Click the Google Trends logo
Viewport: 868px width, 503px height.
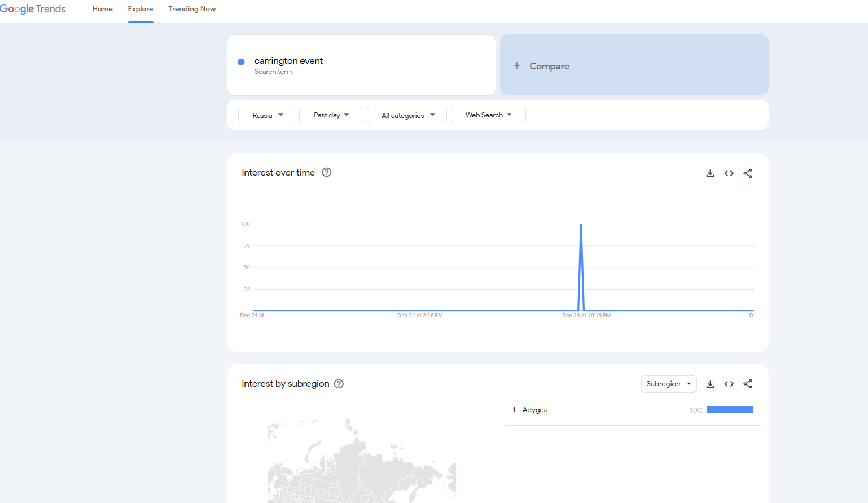pos(33,9)
